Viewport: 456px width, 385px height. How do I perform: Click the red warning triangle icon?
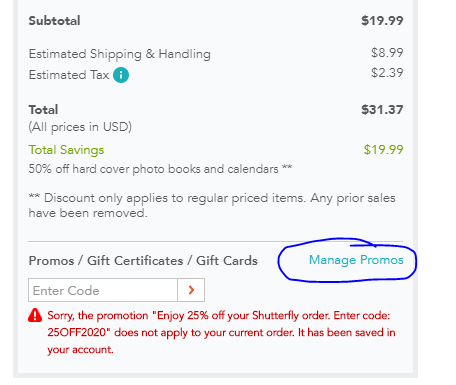click(x=35, y=315)
